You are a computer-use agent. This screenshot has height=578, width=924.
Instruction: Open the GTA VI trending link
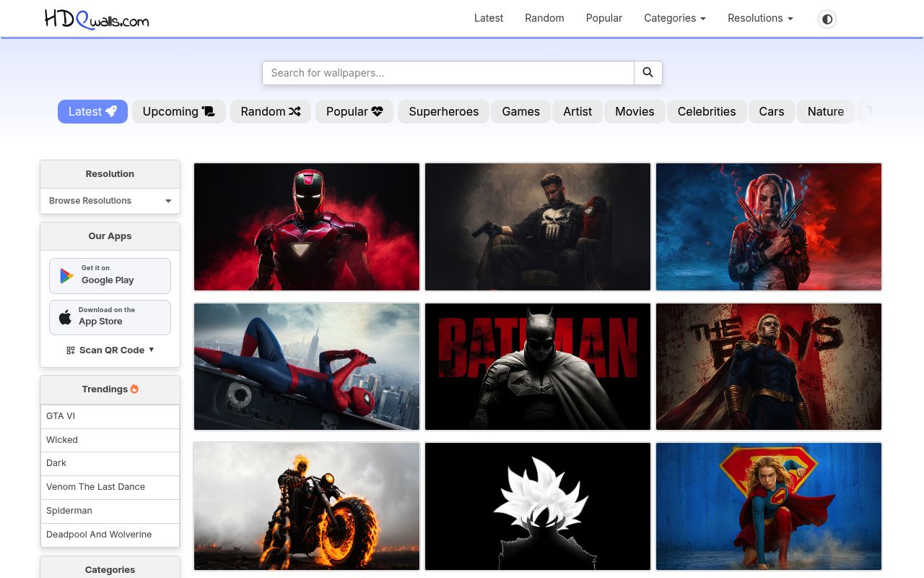pos(110,416)
